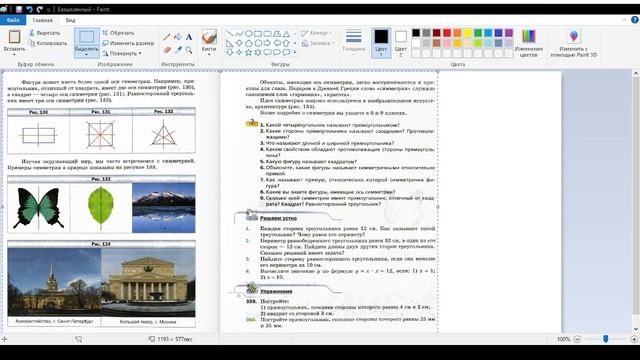Screen dimensions: 640x360
Task: Choose the Five-point star shape
Action: pos(249,52)
